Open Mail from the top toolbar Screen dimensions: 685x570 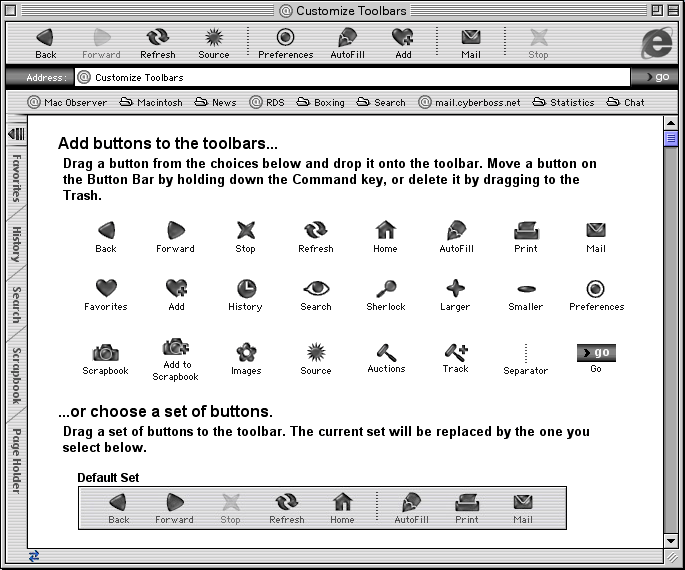click(471, 43)
